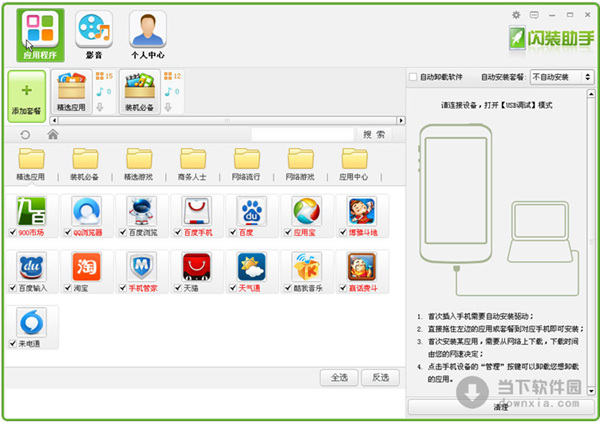
Task: Enable the 自动卸载软件 checkbox
Action: coord(413,77)
